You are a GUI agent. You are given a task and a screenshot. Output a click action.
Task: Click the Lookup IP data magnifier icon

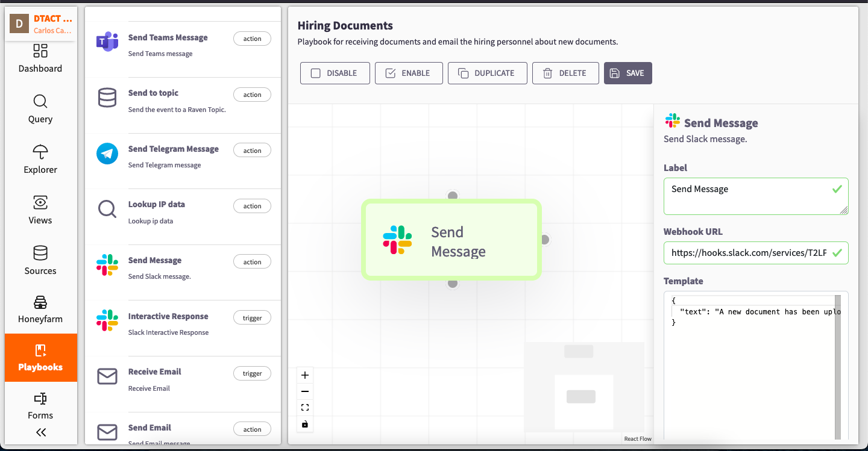click(x=107, y=209)
